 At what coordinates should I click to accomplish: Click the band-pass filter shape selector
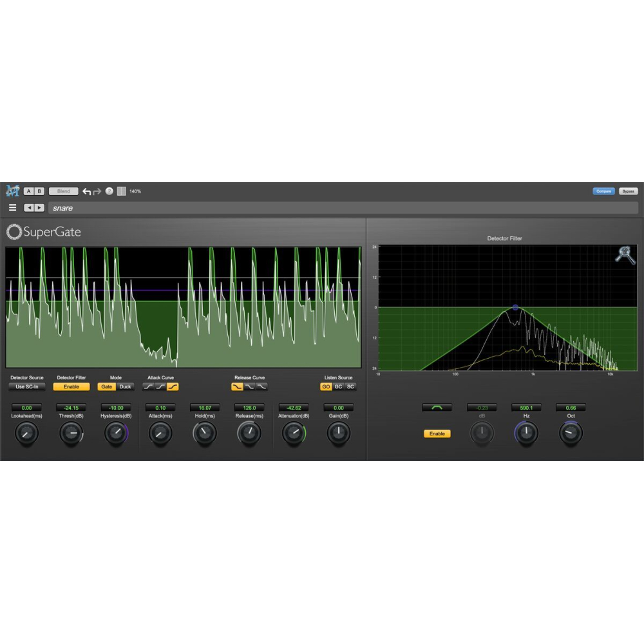437,408
